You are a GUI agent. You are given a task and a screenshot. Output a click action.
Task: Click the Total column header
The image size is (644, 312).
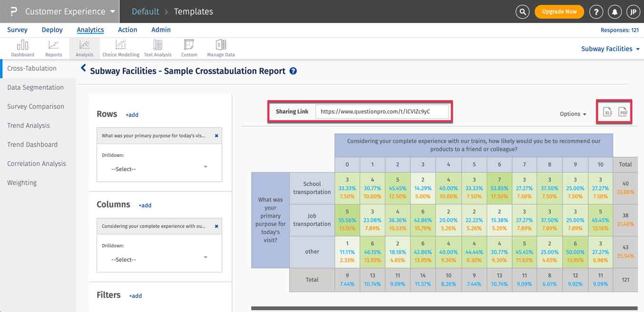(625, 164)
